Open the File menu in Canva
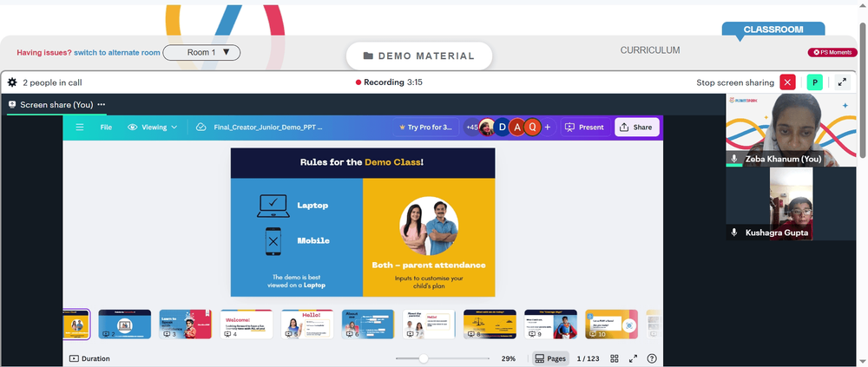 pyautogui.click(x=106, y=128)
